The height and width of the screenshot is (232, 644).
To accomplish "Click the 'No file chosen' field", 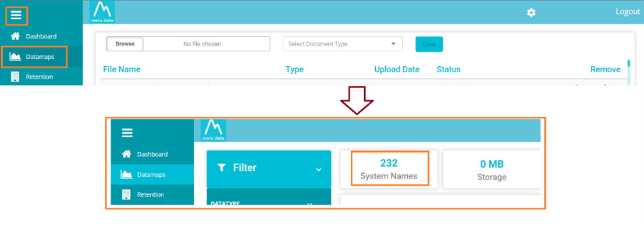I will (207, 44).
